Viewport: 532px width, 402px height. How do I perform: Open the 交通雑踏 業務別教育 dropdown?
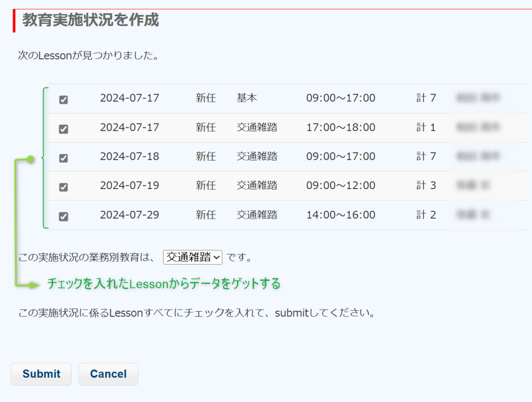(x=192, y=257)
